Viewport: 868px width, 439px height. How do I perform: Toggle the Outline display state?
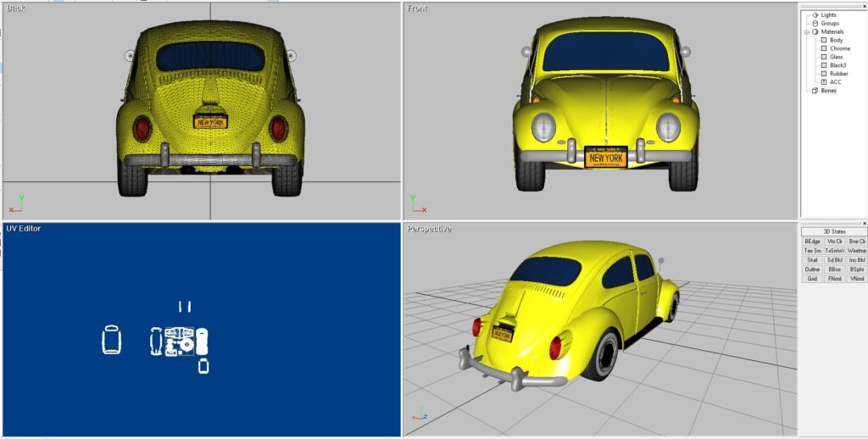812,269
